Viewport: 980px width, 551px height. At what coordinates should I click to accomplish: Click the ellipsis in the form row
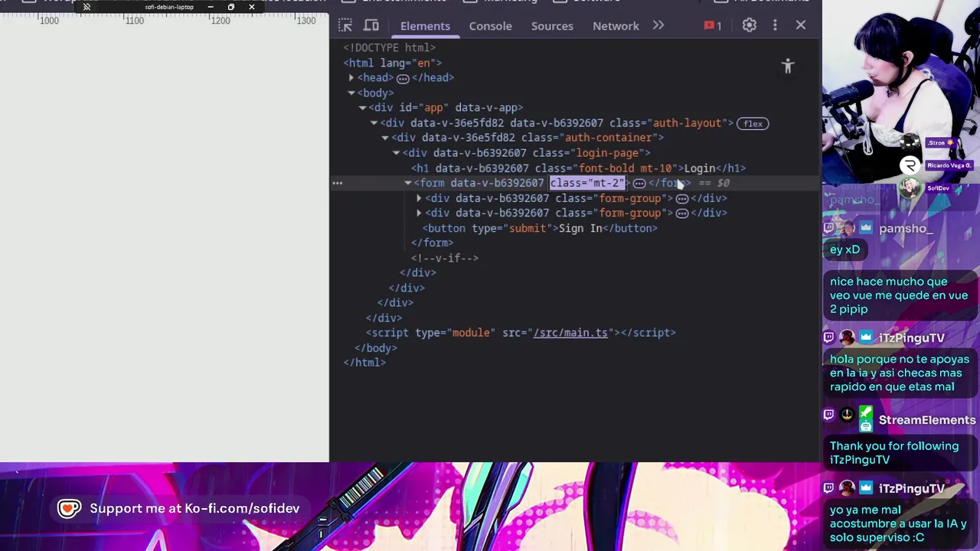(639, 184)
